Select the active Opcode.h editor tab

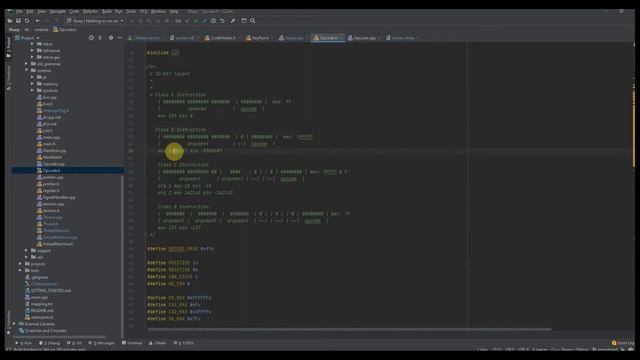[x=328, y=38]
